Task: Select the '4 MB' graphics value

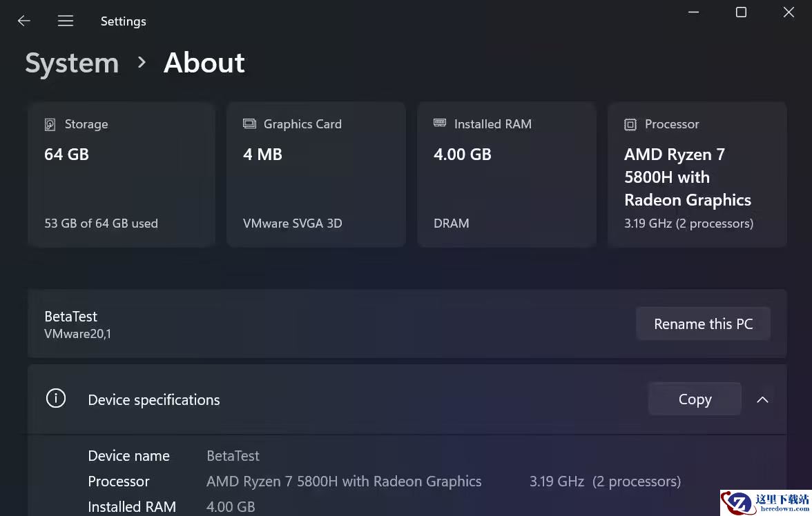Action: [x=262, y=155]
